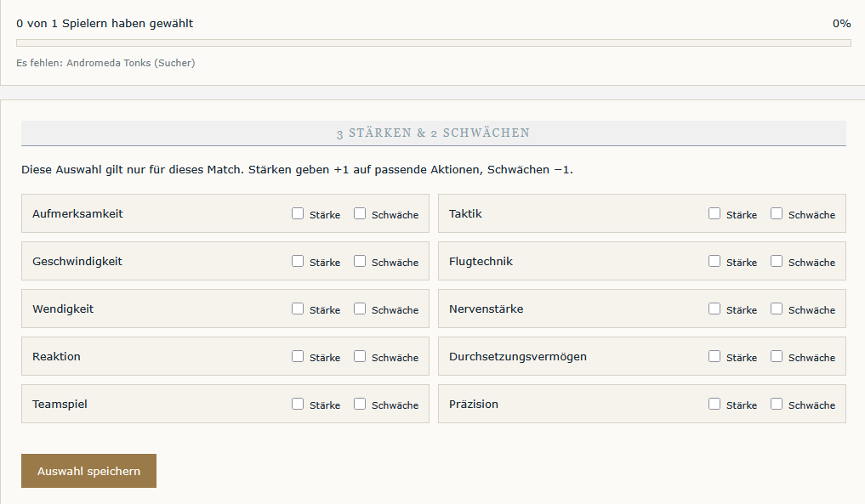
Task: Mark Geschwindigkeit as Schwäche
Action: click(x=360, y=261)
